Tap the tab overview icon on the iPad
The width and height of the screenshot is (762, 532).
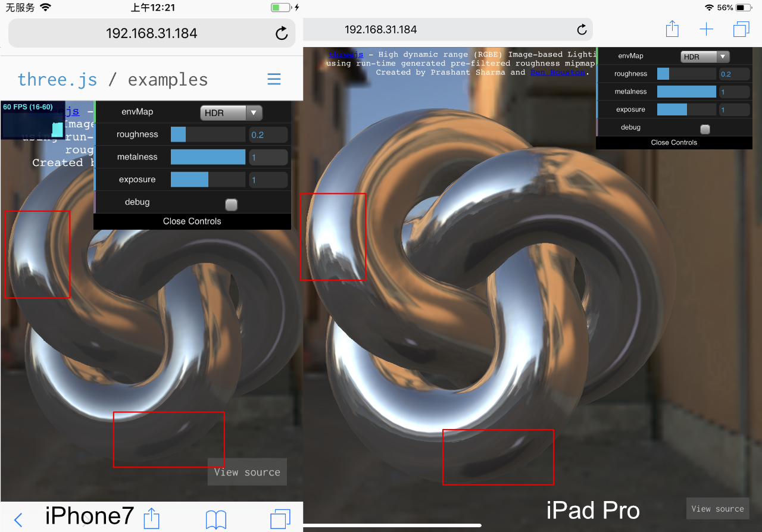point(740,29)
